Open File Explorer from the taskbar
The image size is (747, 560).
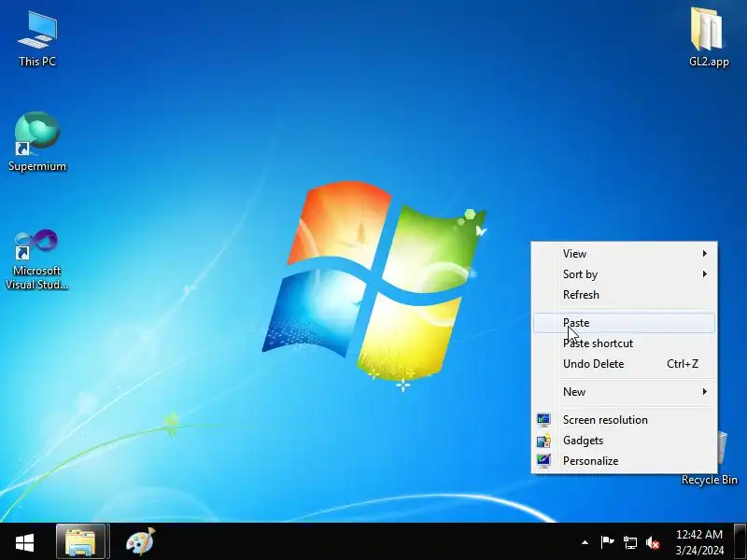80,542
